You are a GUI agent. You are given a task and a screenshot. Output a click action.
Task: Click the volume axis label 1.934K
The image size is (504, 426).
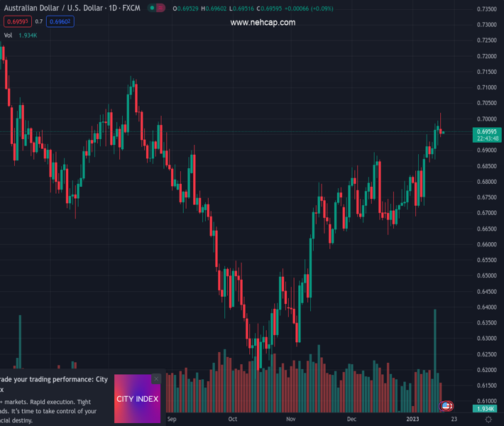tap(486, 409)
